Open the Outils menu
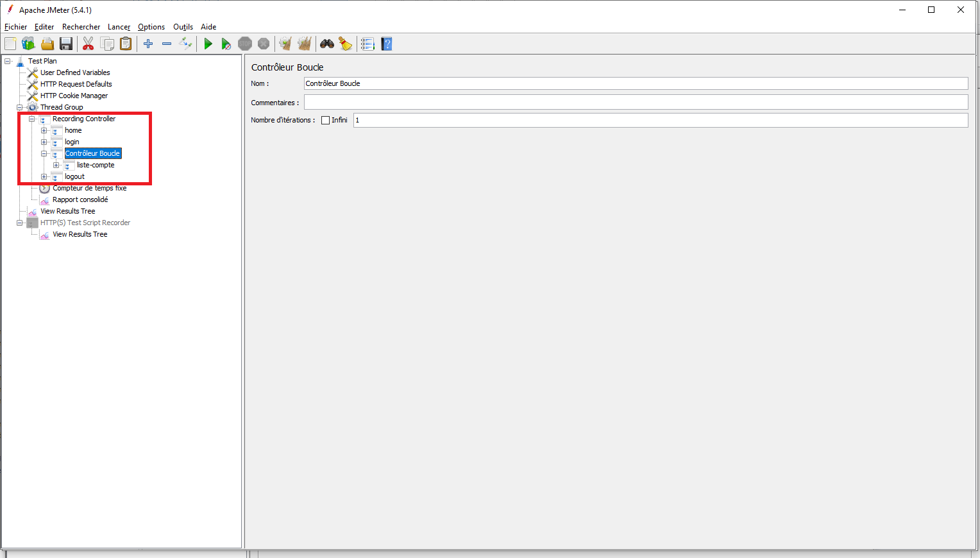 click(183, 27)
